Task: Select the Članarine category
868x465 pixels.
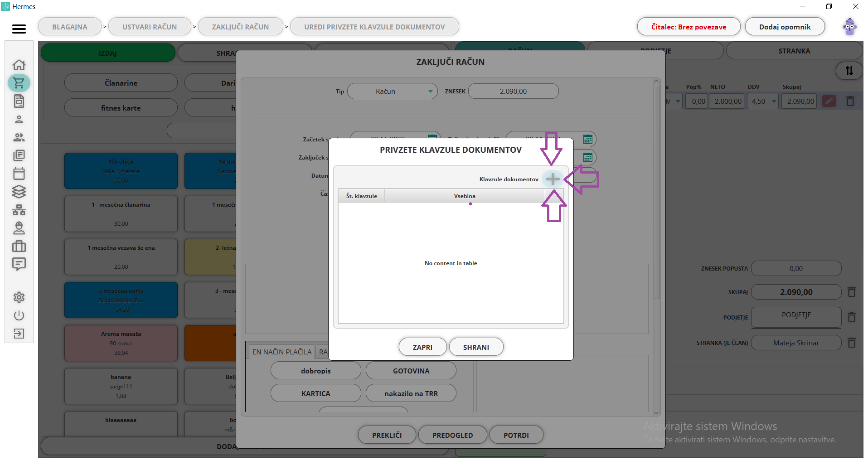Action: pos(121,83)
